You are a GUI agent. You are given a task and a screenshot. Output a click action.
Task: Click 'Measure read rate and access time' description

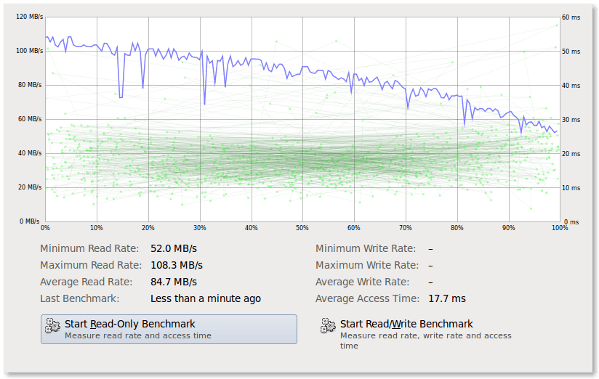(138, 336)
